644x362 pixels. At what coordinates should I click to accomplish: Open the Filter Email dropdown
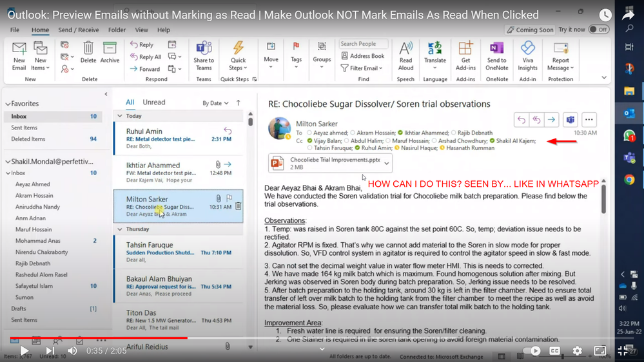pos(362,68)
